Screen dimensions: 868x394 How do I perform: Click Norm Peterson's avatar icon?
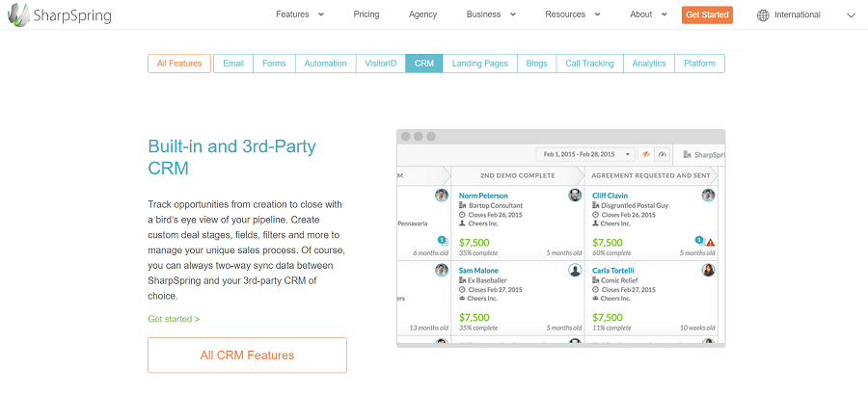point(575,195)
